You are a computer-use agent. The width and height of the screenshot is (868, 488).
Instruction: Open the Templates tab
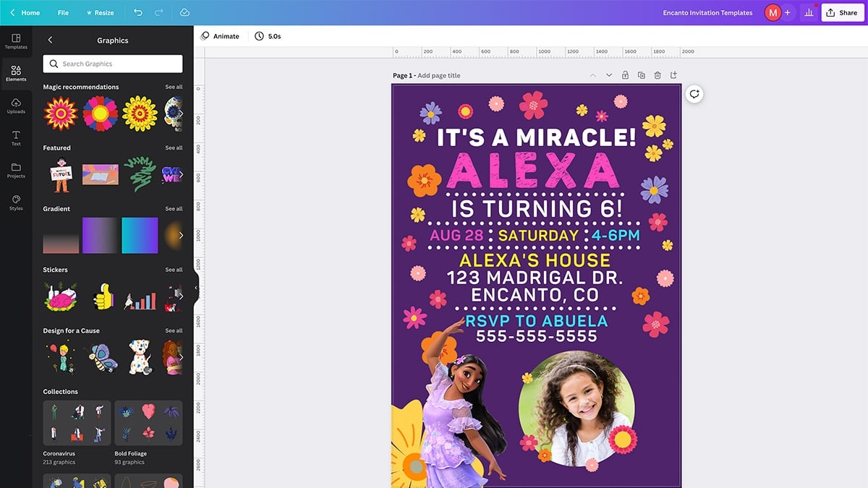16,41
